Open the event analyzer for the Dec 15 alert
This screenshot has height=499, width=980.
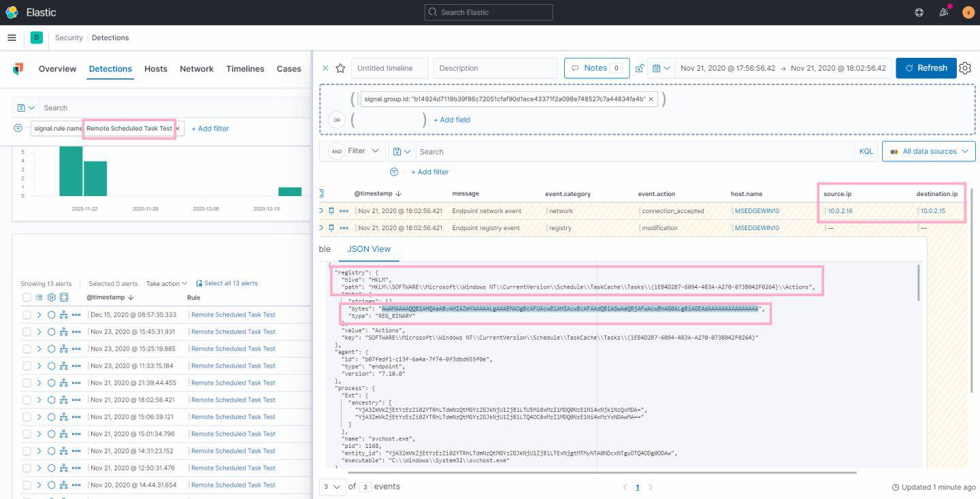(x=64, y=315)
